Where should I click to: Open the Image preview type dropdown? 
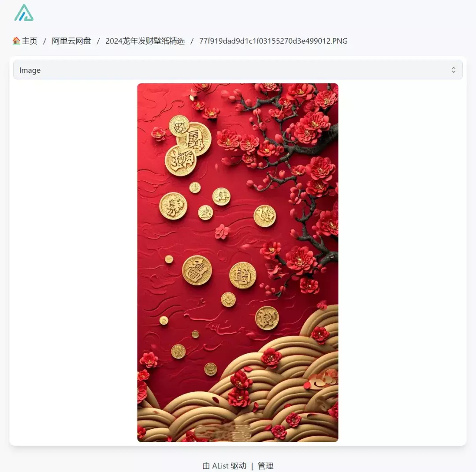click(x=238, y=70)
